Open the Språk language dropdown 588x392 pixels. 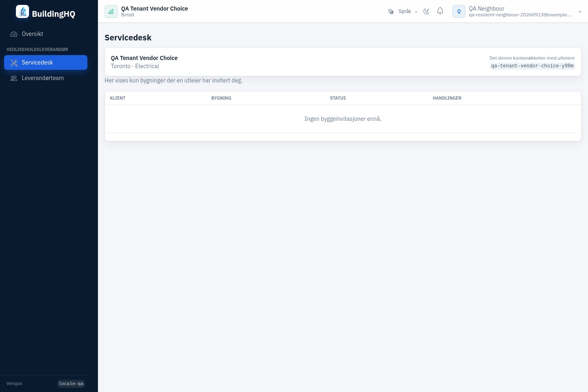[x=403, y=11]
